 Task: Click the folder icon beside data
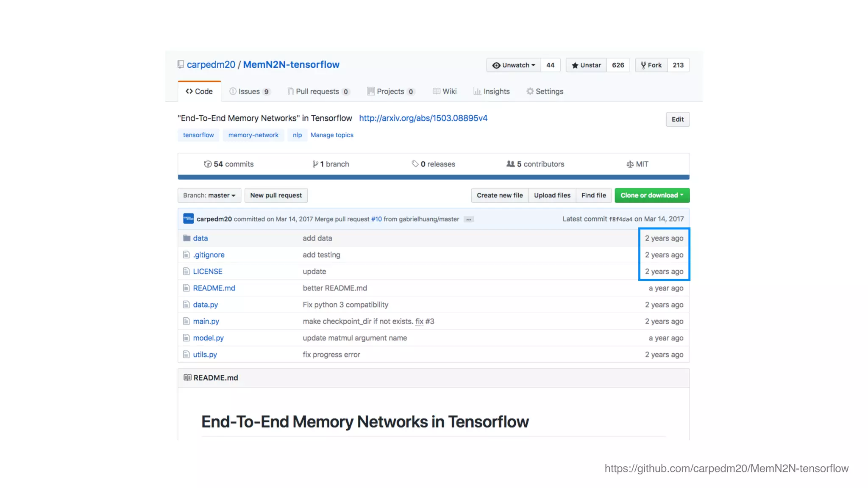tap(186, 238)
